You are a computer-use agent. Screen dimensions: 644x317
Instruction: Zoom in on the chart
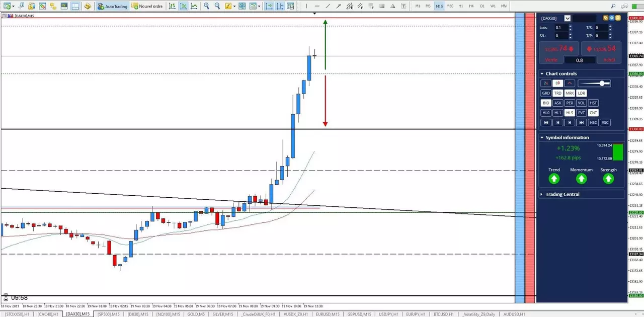[x=206, y=6]
